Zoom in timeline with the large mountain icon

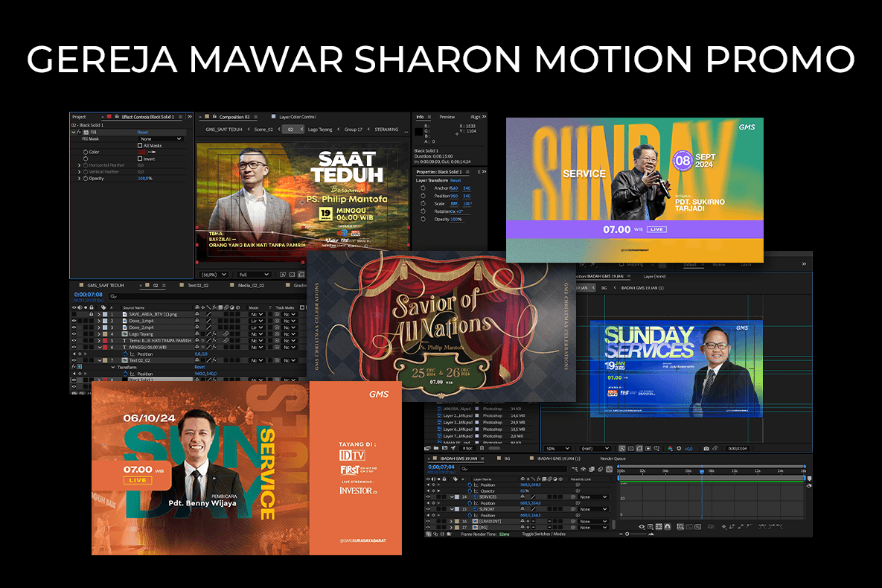click(651, 534)
